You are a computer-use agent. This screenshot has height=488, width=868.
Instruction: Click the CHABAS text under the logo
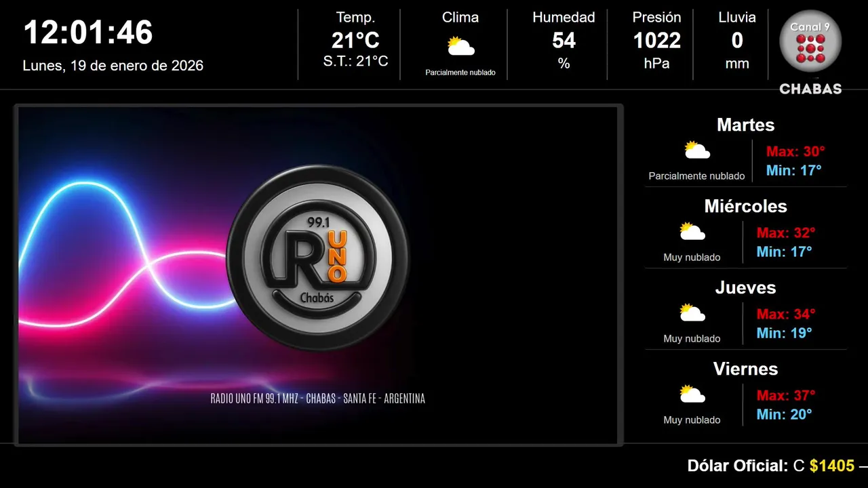click(x=810, y=89)
